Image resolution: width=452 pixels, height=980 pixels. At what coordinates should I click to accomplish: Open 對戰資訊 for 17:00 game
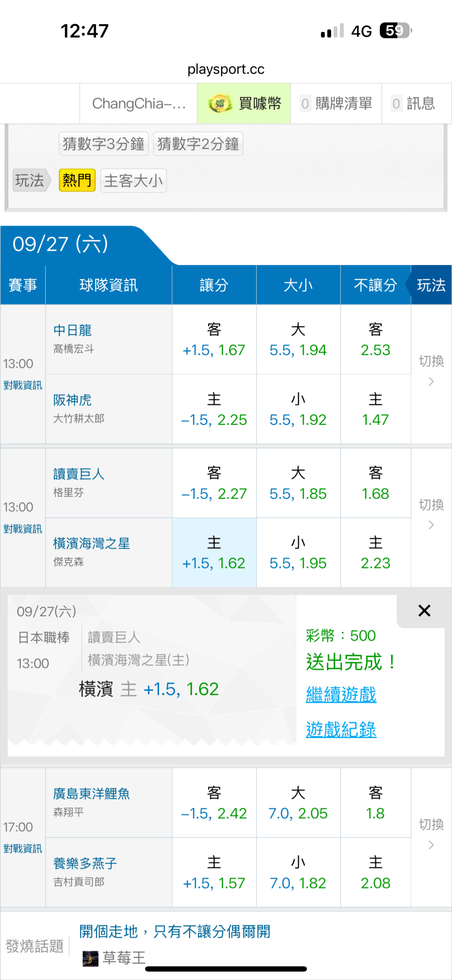[23, 849]
